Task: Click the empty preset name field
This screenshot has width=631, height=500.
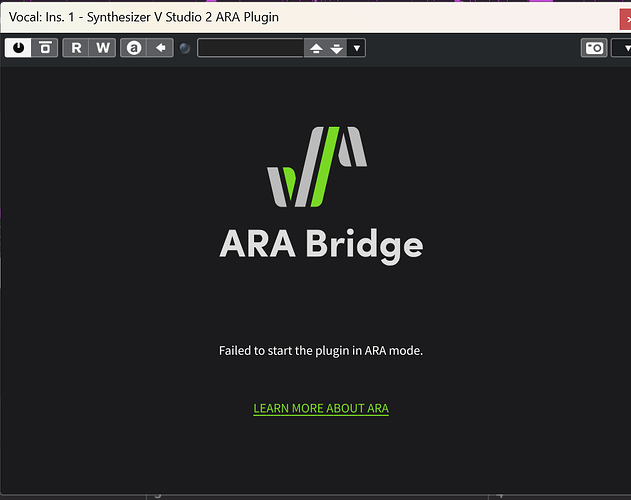Action: point(250,48)
